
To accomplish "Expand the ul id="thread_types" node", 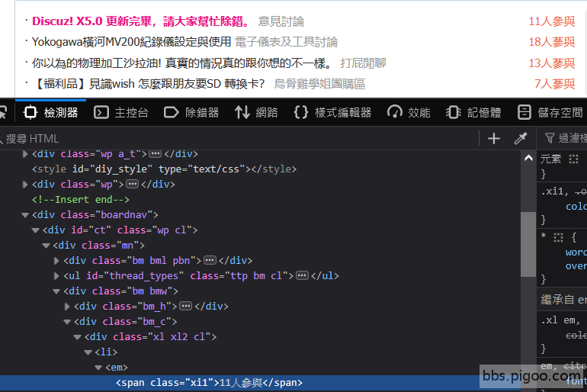I will click(56, 276).
